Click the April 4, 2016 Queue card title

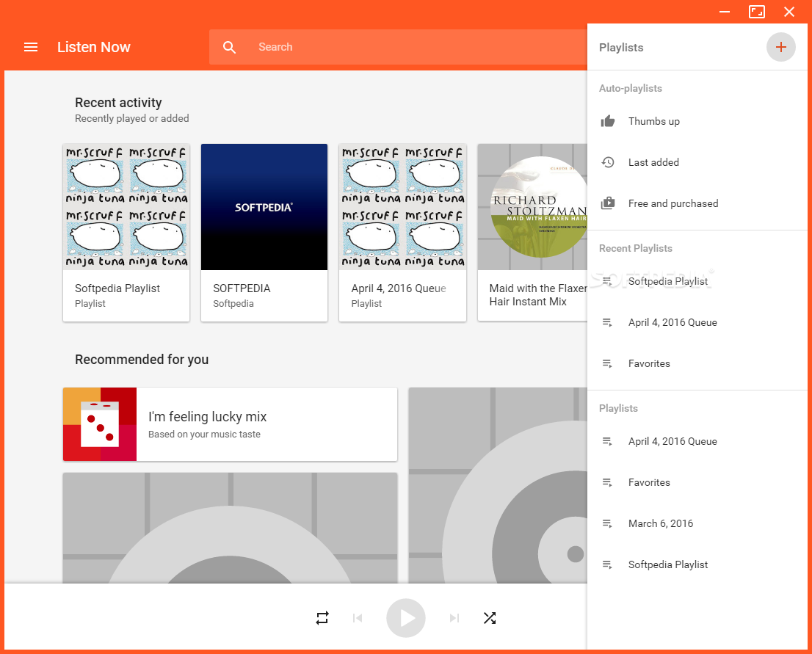pos(399,288)
